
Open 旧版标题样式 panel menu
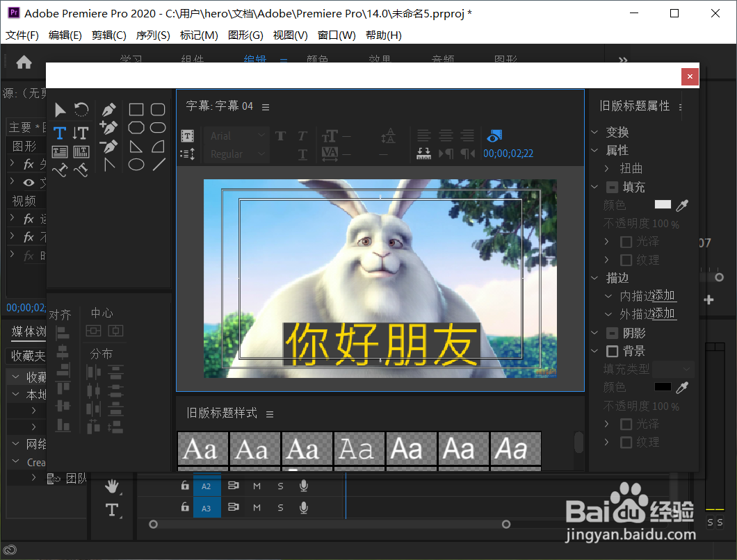pyautogui.click(x=270, y=414)
